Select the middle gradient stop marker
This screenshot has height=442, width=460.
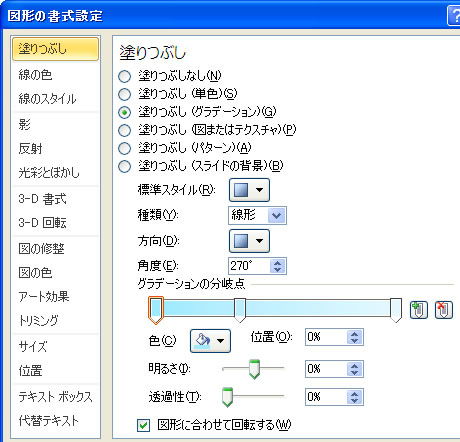tap(240, 310)
